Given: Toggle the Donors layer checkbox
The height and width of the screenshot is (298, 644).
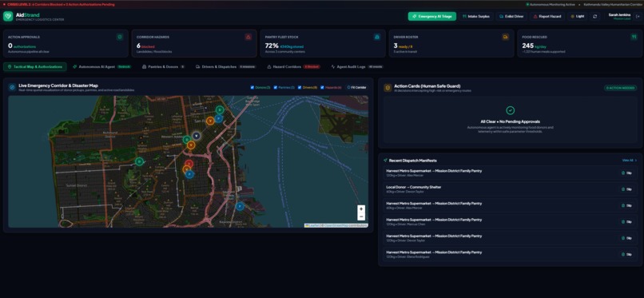Looking at the screenshot, I should click(x=252, y=87).
